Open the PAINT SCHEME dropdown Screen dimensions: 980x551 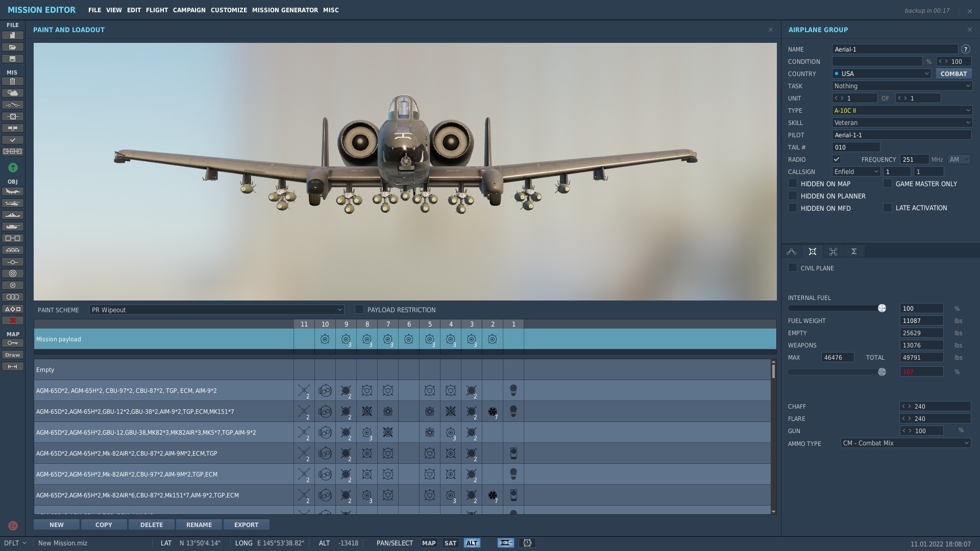click(216, 310)
